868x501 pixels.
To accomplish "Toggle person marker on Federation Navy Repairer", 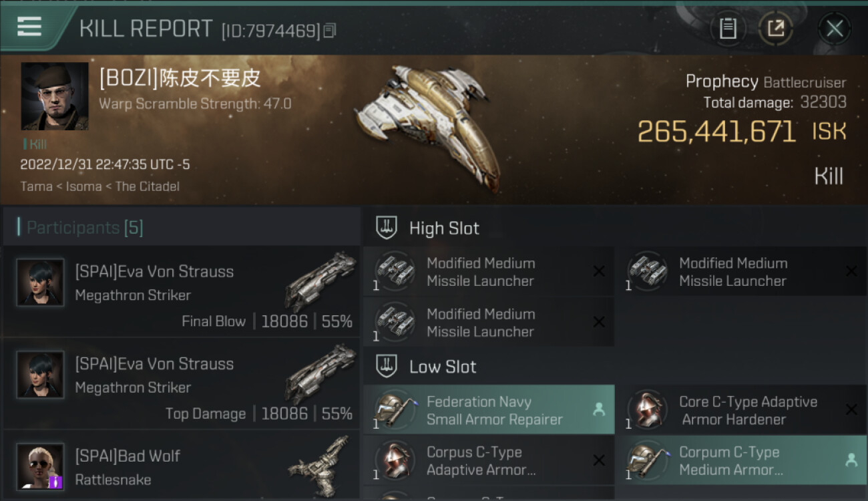I will coord(599,410).
